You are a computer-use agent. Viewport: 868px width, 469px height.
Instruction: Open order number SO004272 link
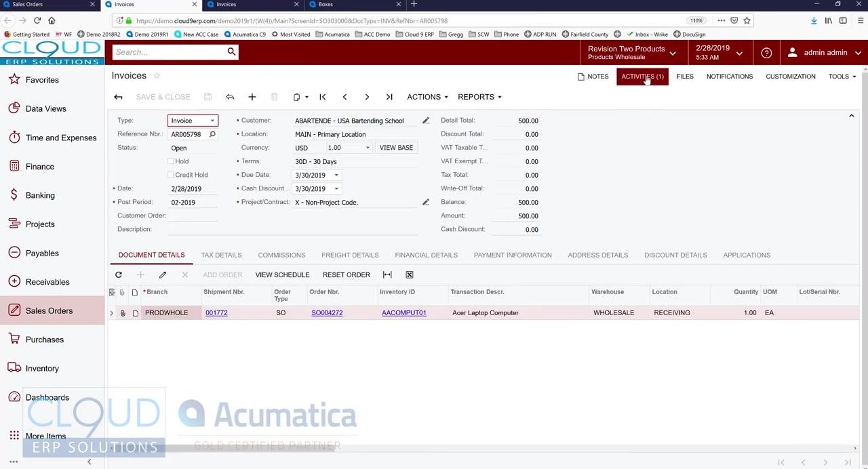click(x=327, y=313)
